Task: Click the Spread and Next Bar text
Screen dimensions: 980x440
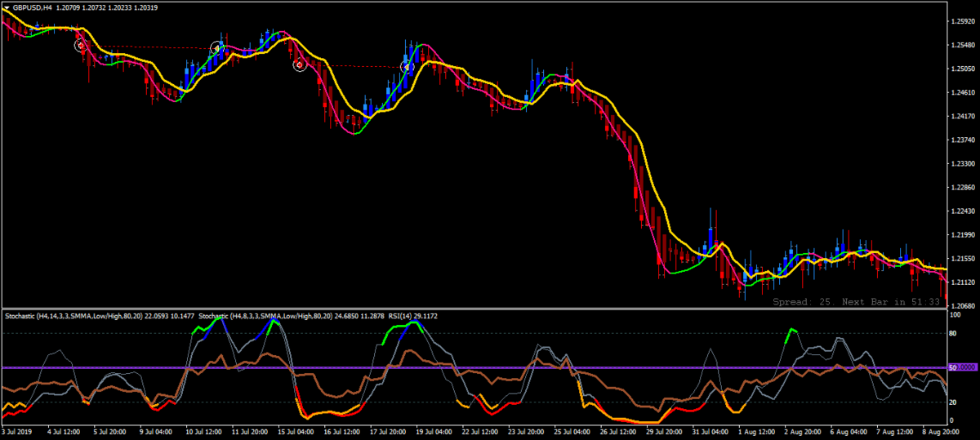Action: coord(857,302)
